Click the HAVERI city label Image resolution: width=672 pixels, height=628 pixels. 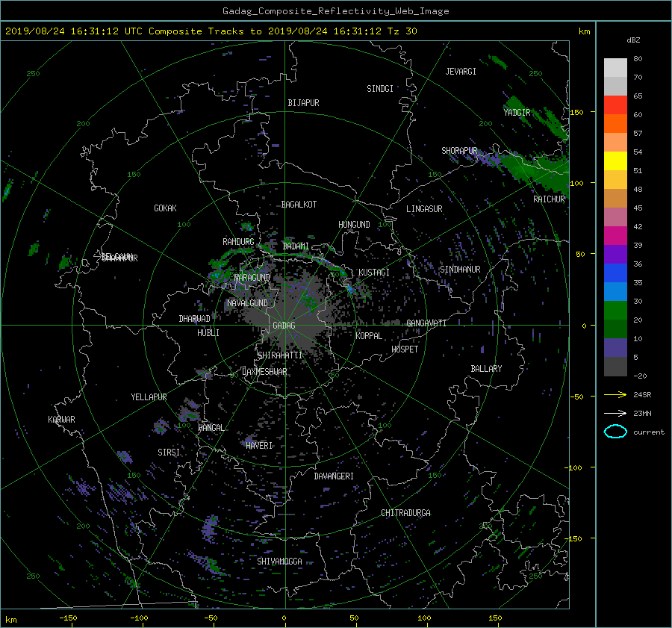pos(259,445)
